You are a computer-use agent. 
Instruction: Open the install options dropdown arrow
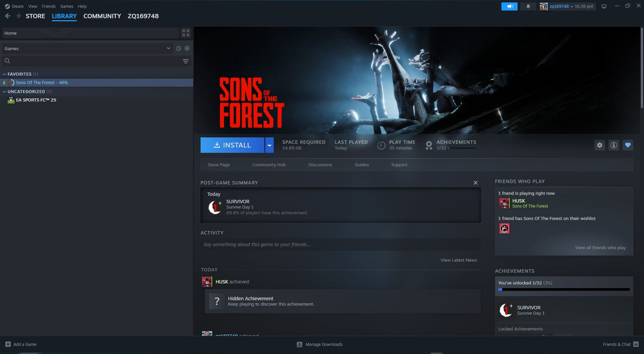269,145
